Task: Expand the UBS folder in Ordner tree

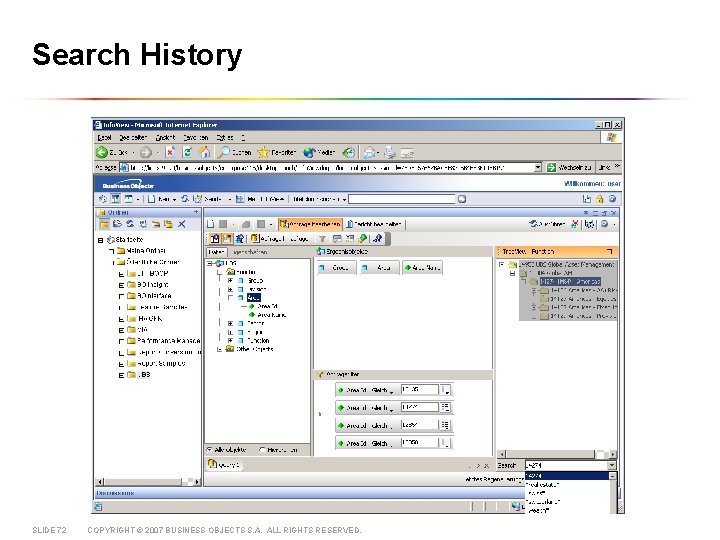Action: coord(121,375)
